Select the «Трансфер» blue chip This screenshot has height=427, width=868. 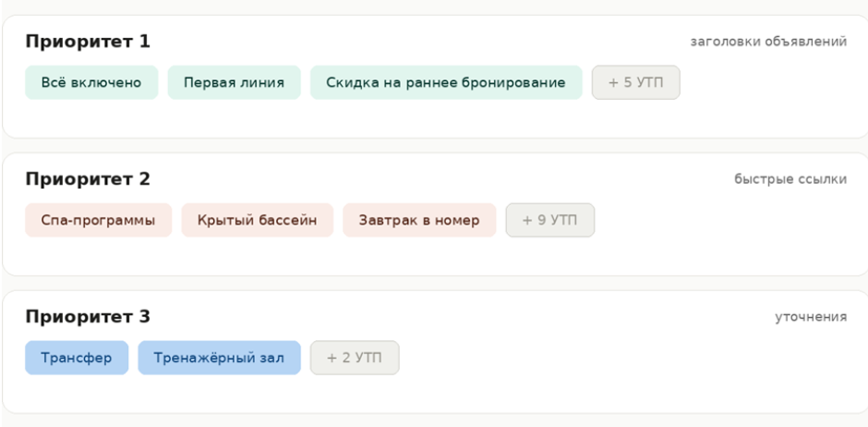pos(77,358)
